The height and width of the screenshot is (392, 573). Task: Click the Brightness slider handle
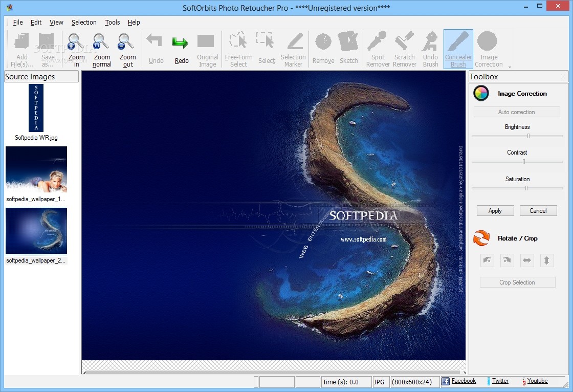(528, 136)
